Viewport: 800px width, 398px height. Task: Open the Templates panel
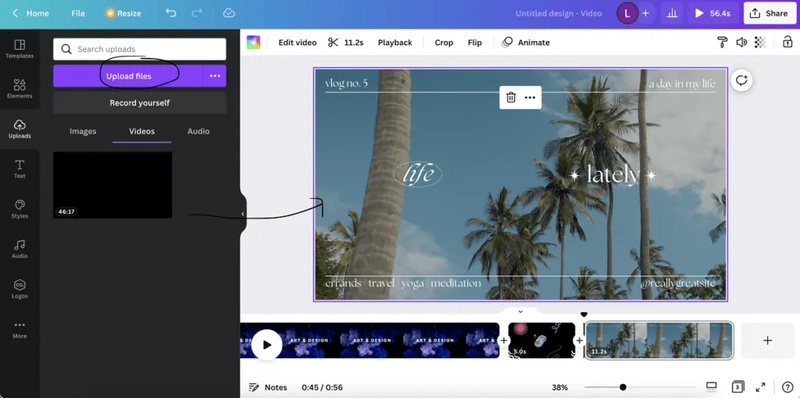pyautogui.click(x=19, y=49)
